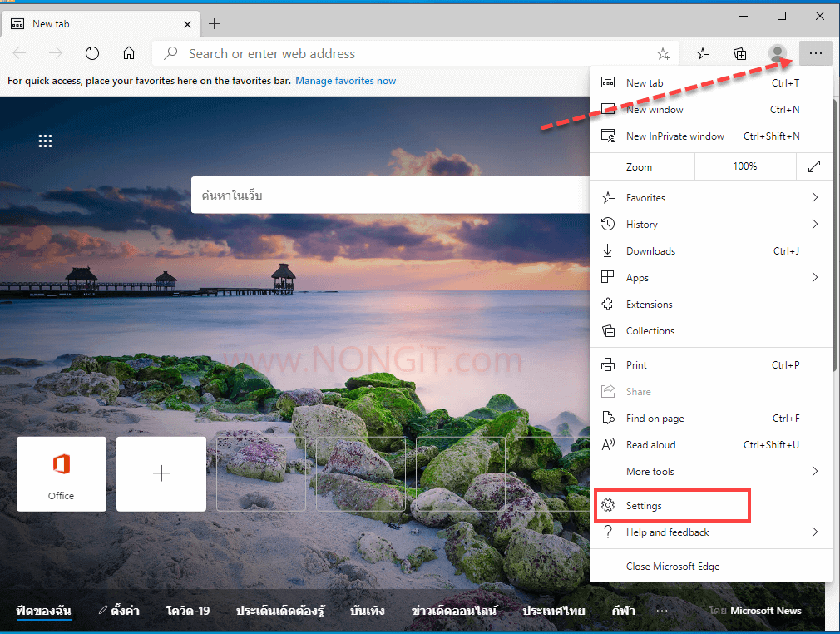This screenshot has height=634, width=840.
Task: Expand the Favorites submenu
Action: click(710, 198)
